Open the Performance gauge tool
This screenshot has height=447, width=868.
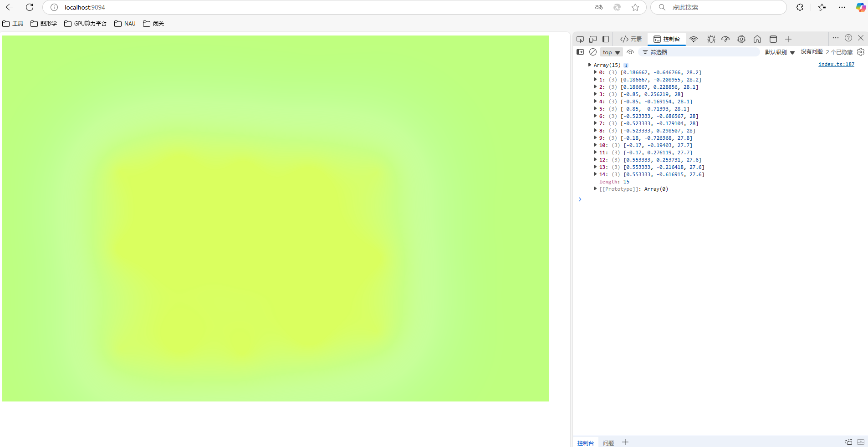click(725, 39)
